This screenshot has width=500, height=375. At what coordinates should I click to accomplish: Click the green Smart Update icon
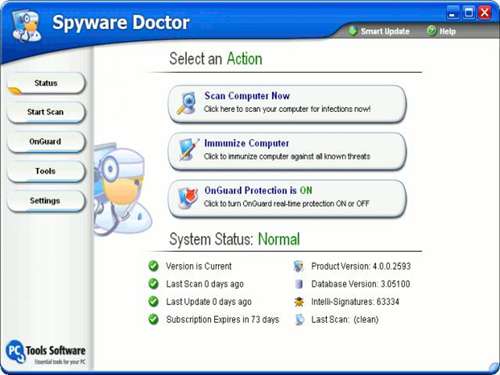click(352, 31)
